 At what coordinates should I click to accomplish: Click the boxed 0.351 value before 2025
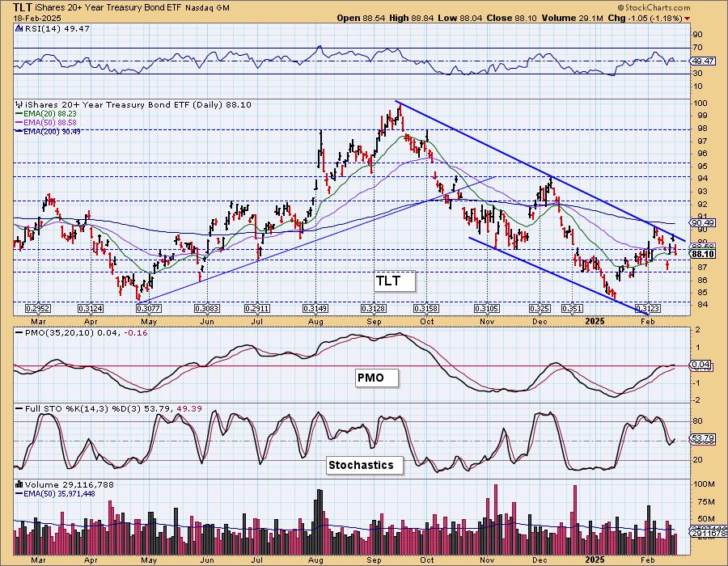click(572, 309)
